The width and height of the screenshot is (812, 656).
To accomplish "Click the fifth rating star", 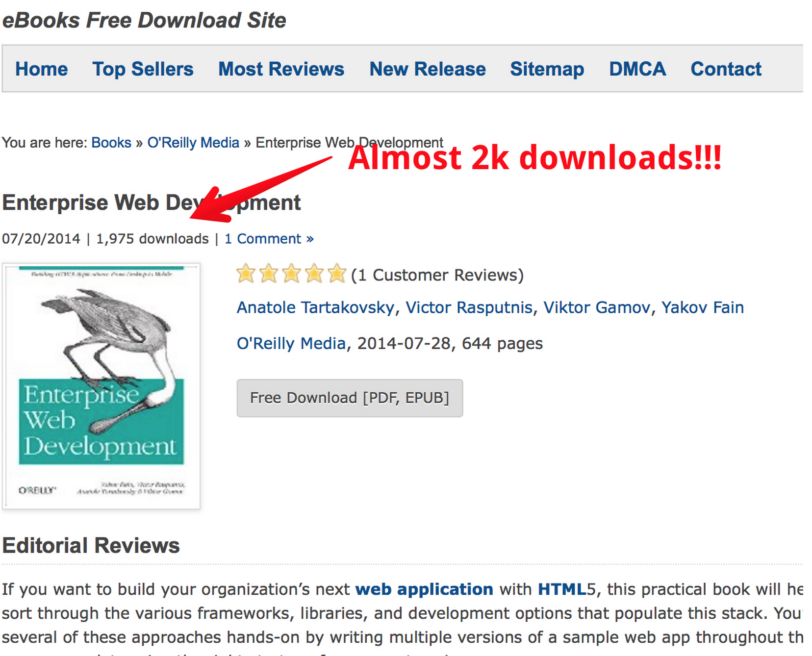I will pyautogui.click(x=337, y=274).
